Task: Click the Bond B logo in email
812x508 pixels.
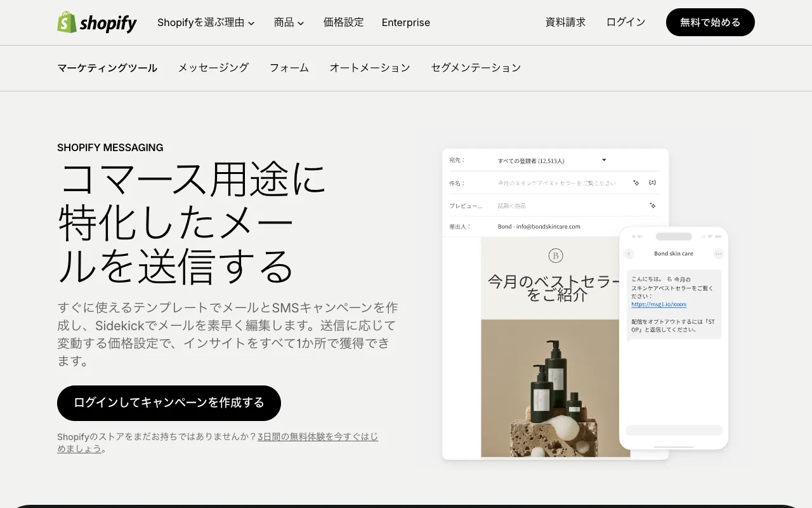Action: click(x=555, y=255)
